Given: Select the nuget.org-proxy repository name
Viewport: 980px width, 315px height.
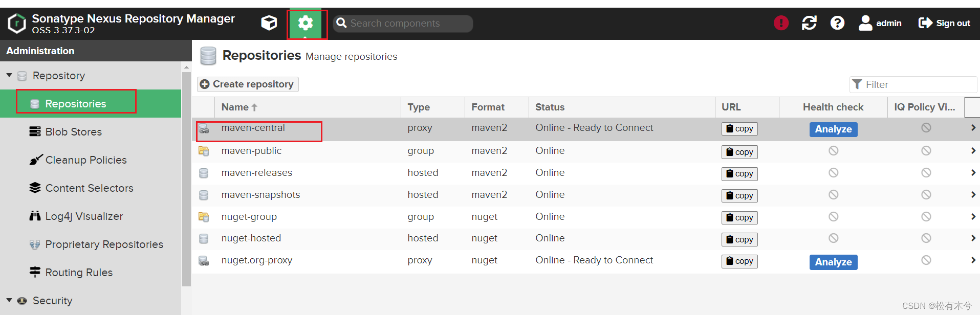Looking at the screenshot, I should [x=256, y=260].
